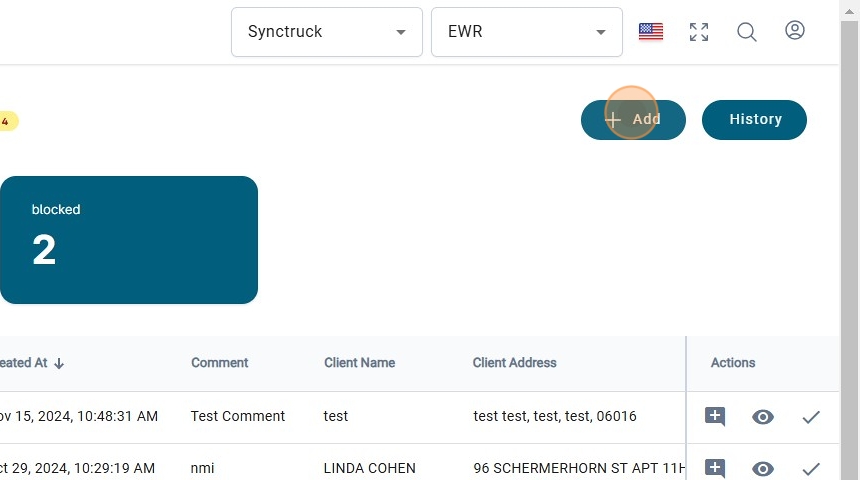Select the blocked status card
The height and width of the screenshot is (480, 860).
tap(129, 240)
